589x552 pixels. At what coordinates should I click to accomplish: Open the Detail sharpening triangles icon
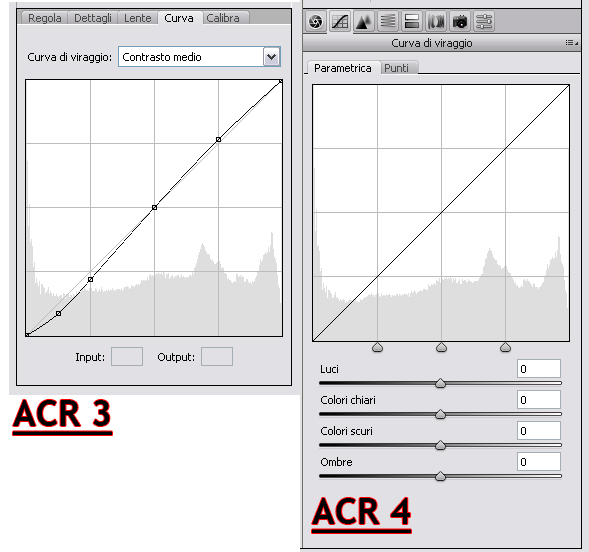364,21
